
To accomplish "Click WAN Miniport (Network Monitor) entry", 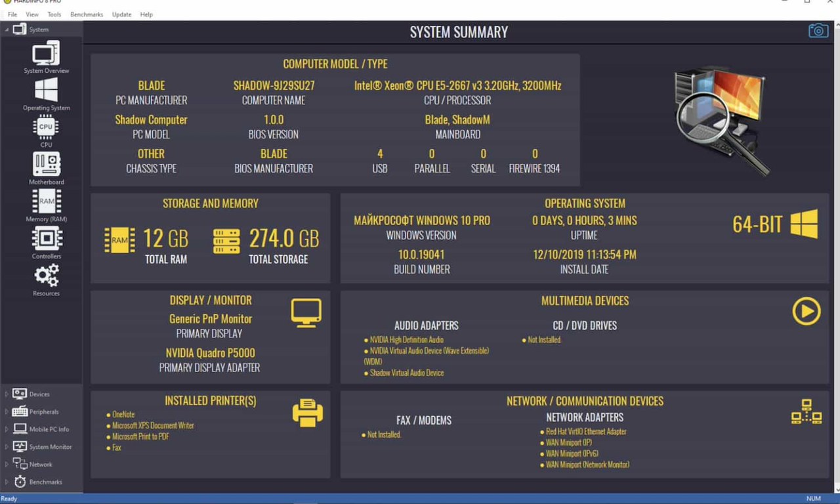I will 587,465.
